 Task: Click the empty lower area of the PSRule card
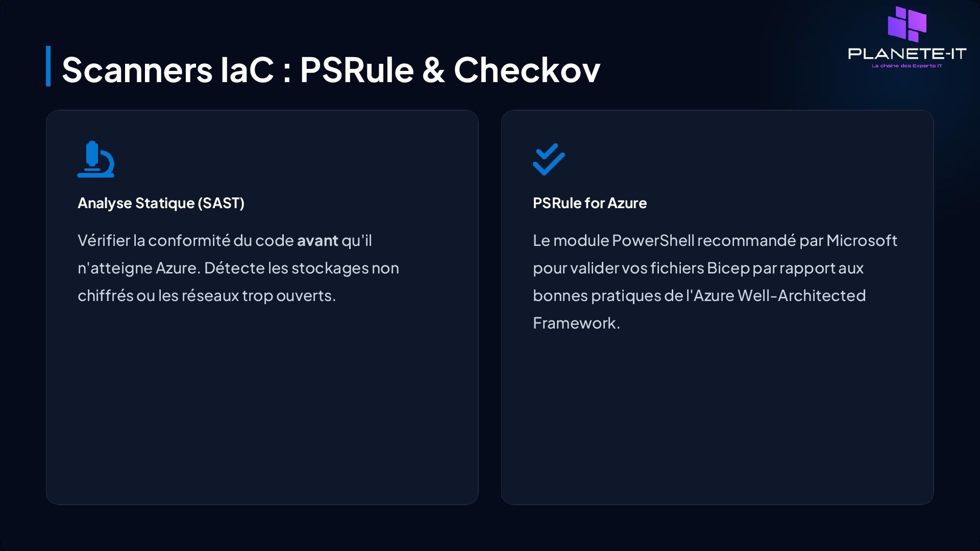[717, 418]
